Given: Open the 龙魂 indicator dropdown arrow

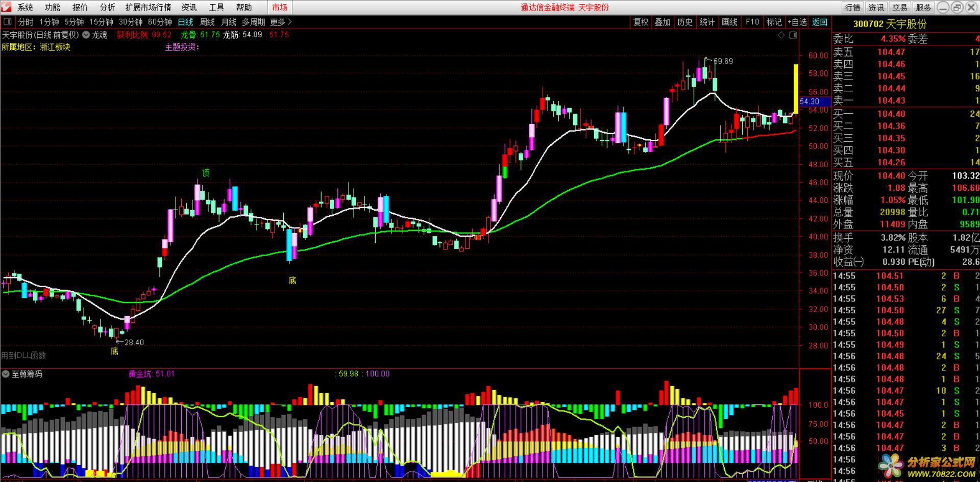Looking at the screenshot, I should (86, 35).
